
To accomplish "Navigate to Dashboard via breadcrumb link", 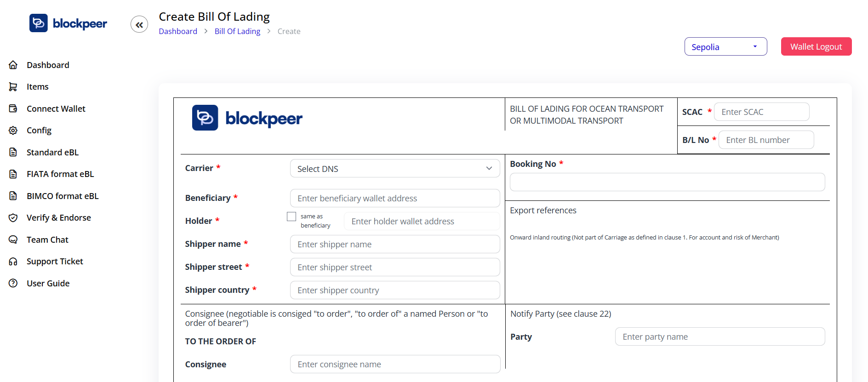I will pyautogui.click(x=178, y=31).
